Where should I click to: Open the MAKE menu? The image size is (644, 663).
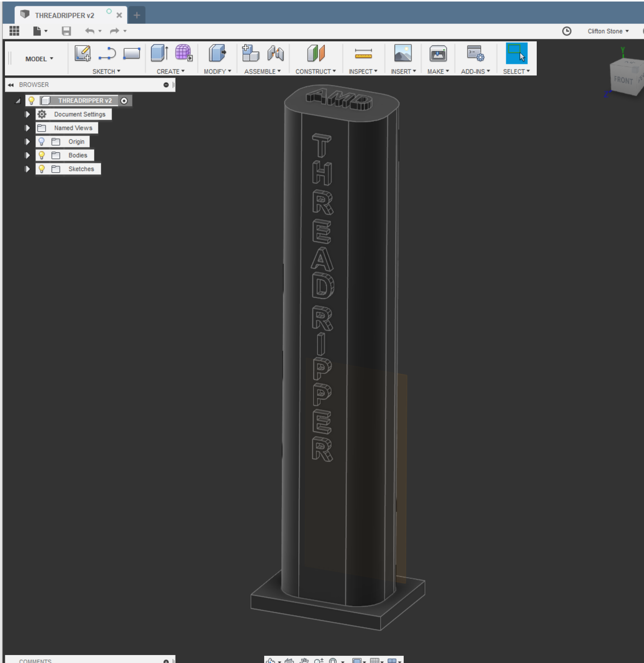pyautogui.click(x=438, y=71)
